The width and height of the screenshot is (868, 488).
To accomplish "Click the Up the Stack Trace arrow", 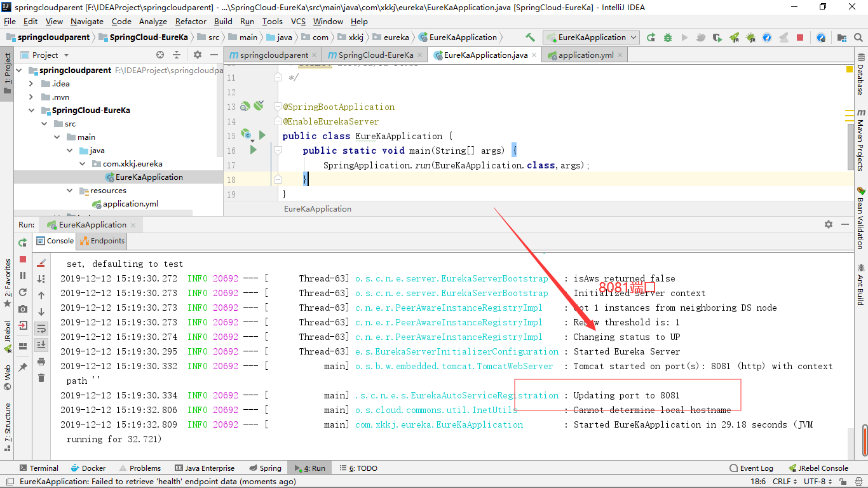I will pyautogui.click(x=41, y=295).
